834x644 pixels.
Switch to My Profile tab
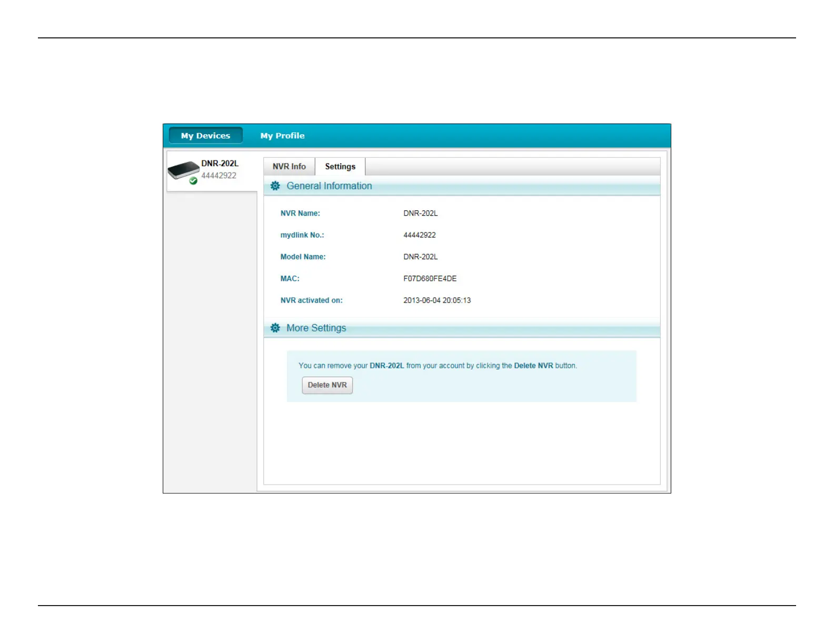coord(282,136)
